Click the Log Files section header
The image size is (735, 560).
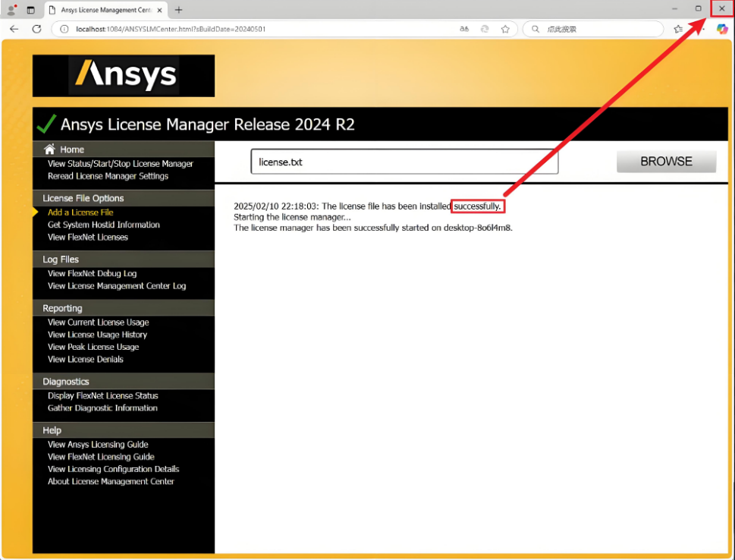124,260
